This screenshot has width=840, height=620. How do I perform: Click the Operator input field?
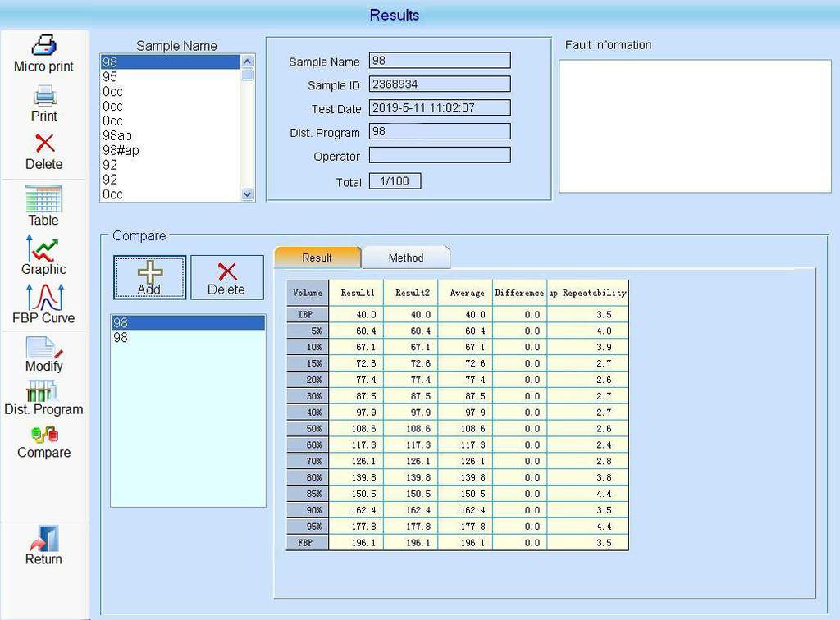pyautogui.click(x=440, y=155)
